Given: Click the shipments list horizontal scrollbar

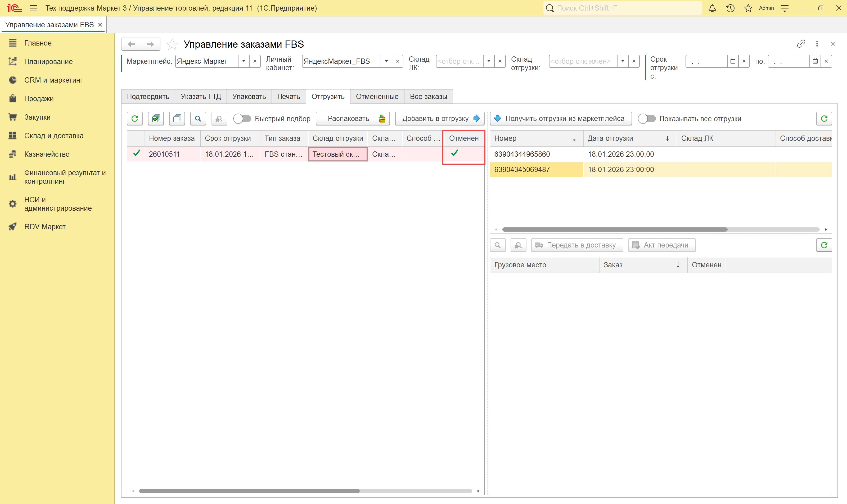Looking at the screenshot, I should (x=615, y=229).
